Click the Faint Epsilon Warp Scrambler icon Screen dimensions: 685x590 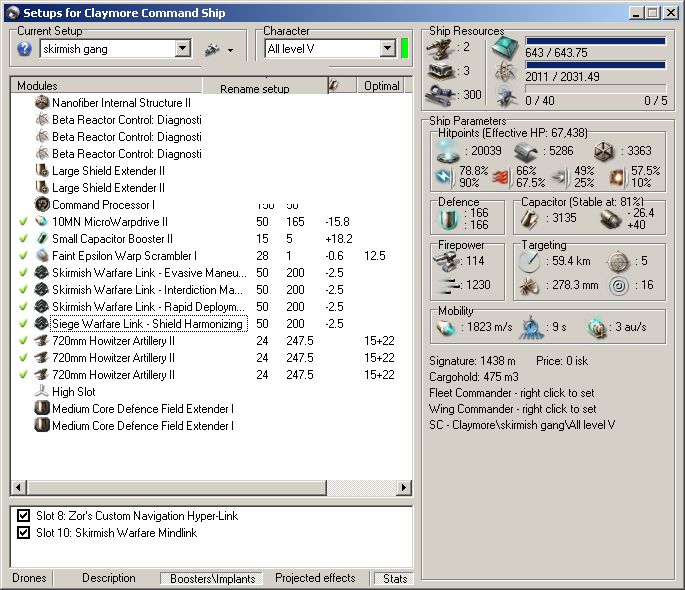pyautogui.click(x=42, y=255)
